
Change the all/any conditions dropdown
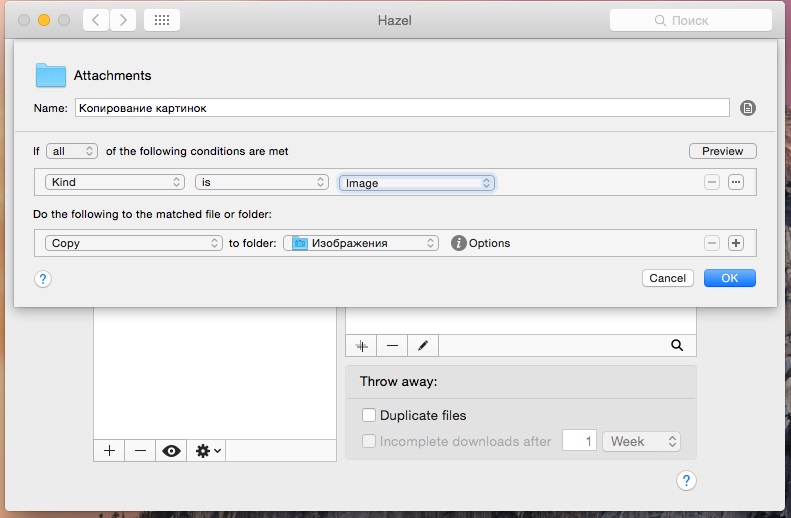pyautogui.click(x=72, y=151)
